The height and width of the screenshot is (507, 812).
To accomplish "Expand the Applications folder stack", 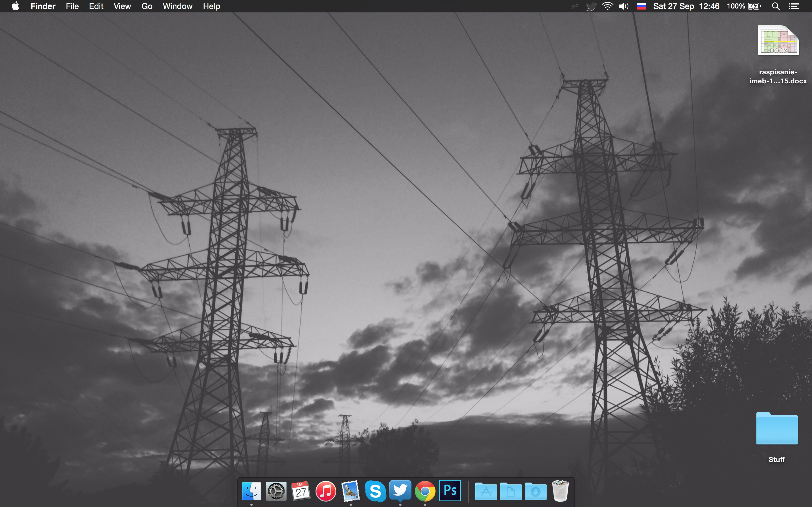I will [486, 491].
